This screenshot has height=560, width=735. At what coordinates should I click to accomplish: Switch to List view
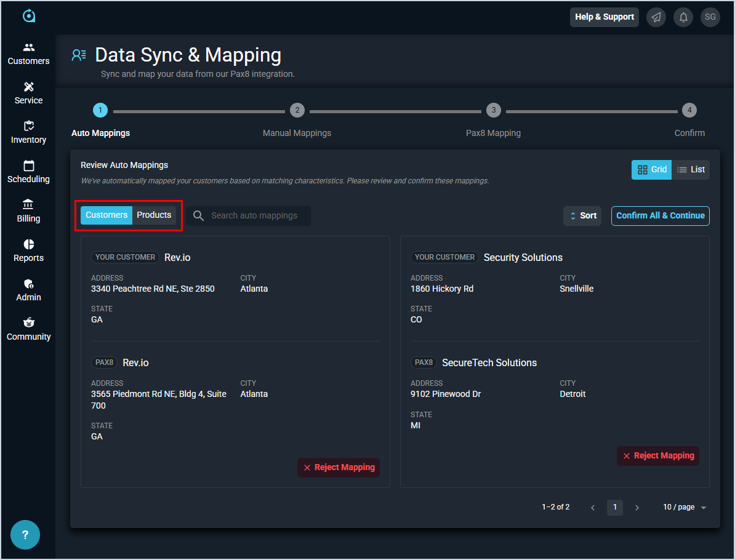pos(691,170)
